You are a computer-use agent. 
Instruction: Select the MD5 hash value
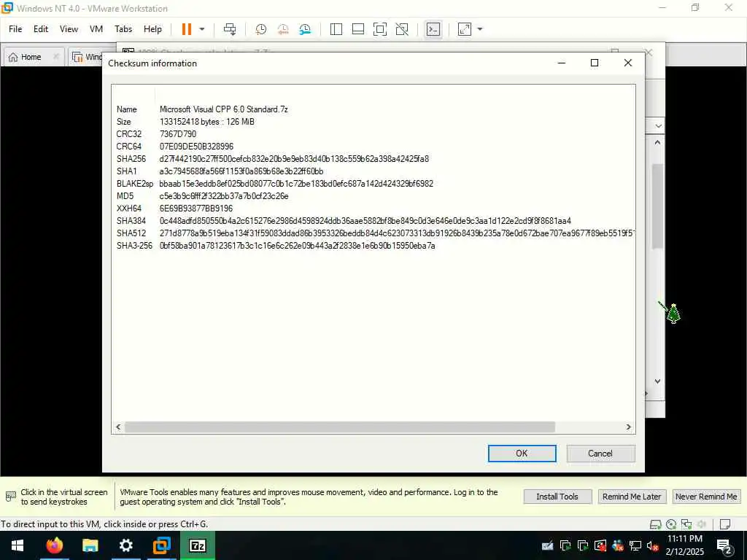tap(224, 195)
